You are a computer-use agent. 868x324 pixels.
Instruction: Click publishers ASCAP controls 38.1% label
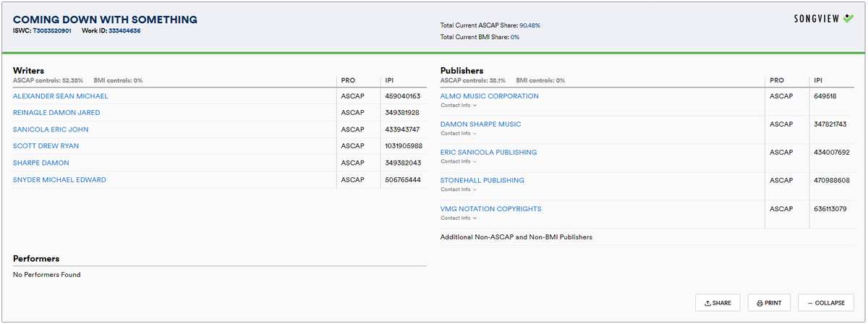pos(473,80)
